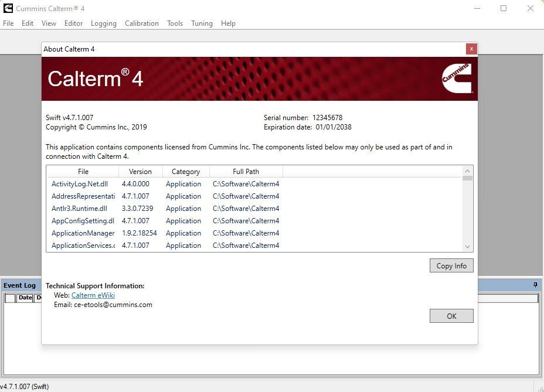
Task: Click the Cummins logo in the red banner
Action: (x=456, y=79)
